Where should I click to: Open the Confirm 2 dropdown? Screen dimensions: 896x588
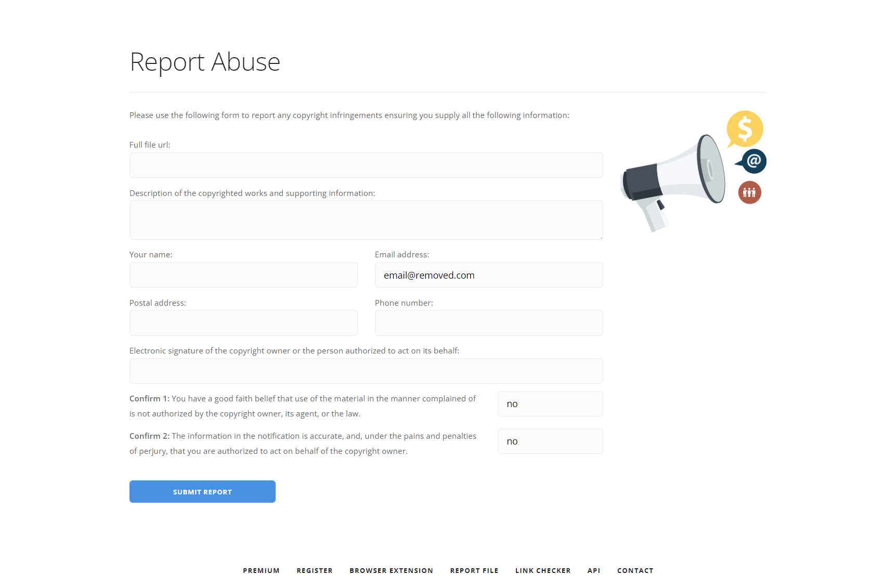point(550,441)
